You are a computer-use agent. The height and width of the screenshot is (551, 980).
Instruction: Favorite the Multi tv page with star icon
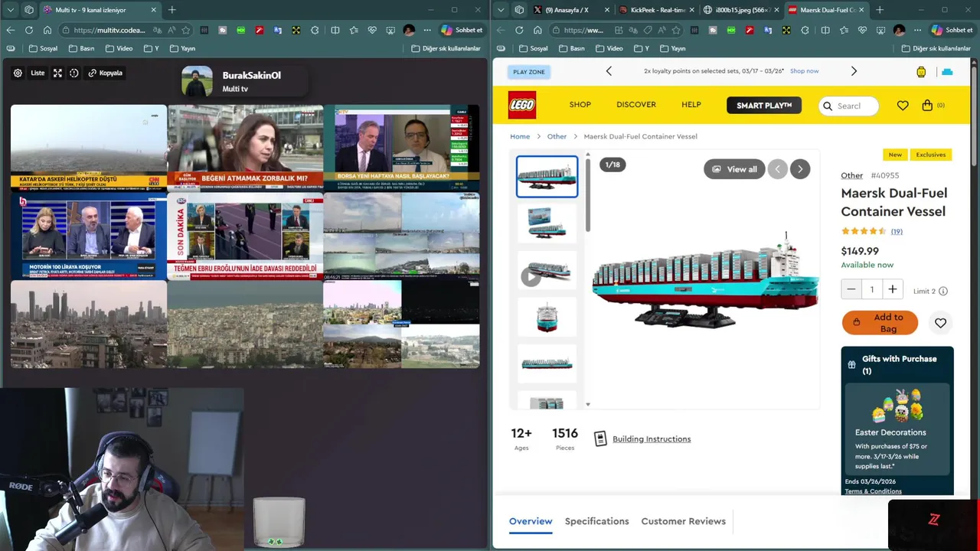tap(185, 30)
